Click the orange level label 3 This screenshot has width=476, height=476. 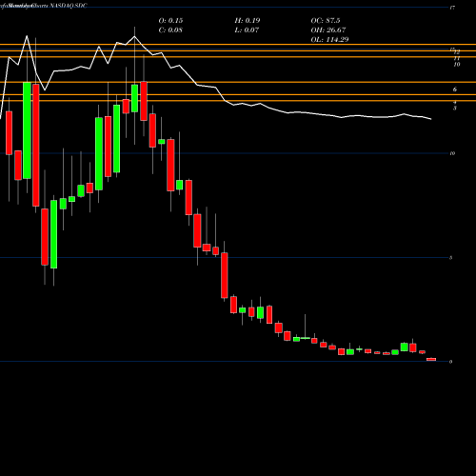455,109
